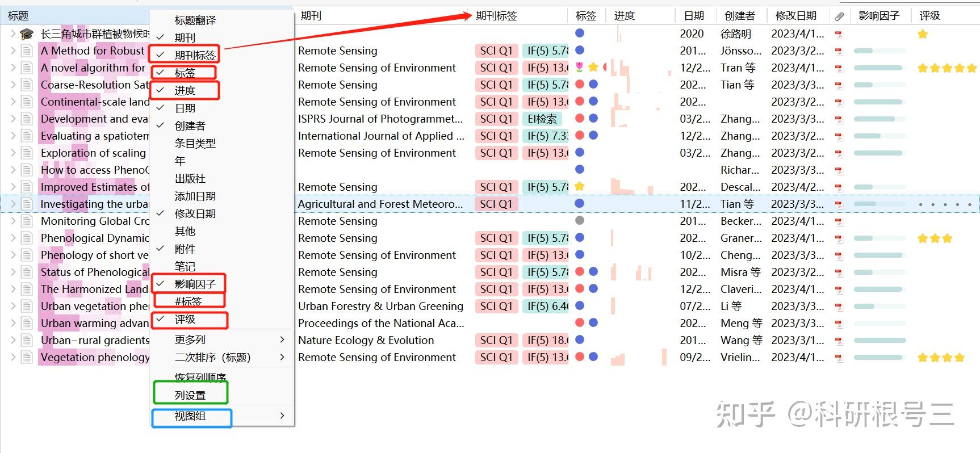980x453 pixels.
Task: Click the document icon beside 'A Method for Robust'
Action: [27, 51]
